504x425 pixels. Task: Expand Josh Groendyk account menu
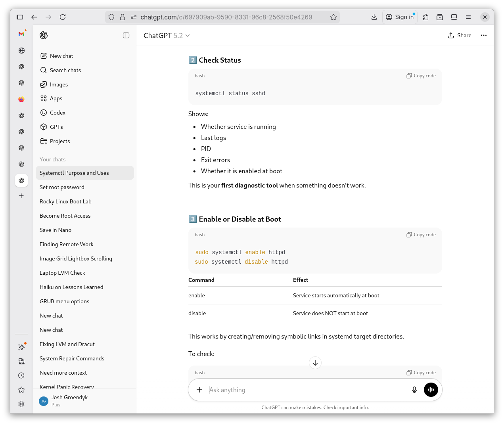point(69,400)
